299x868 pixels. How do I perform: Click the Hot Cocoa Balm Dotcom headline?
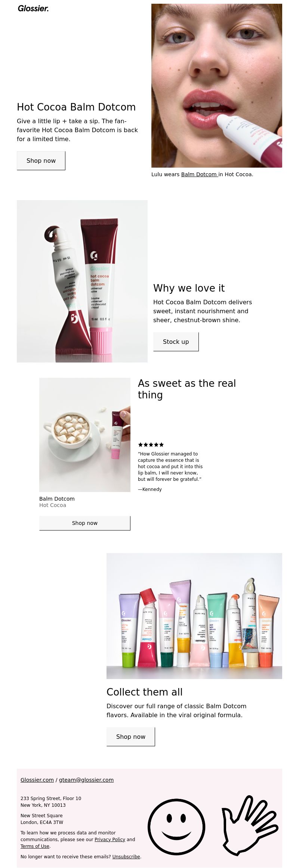click(x=76, y=107)
